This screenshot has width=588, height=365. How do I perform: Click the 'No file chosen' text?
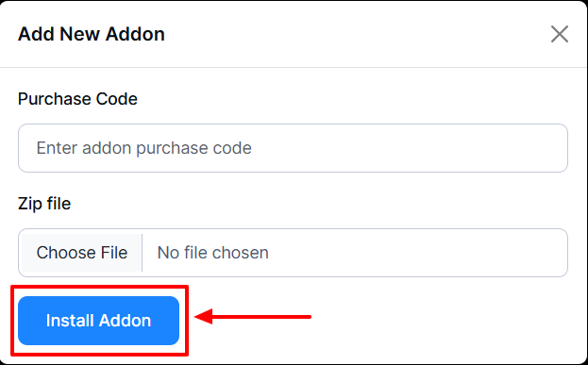(x=213, y=253)
